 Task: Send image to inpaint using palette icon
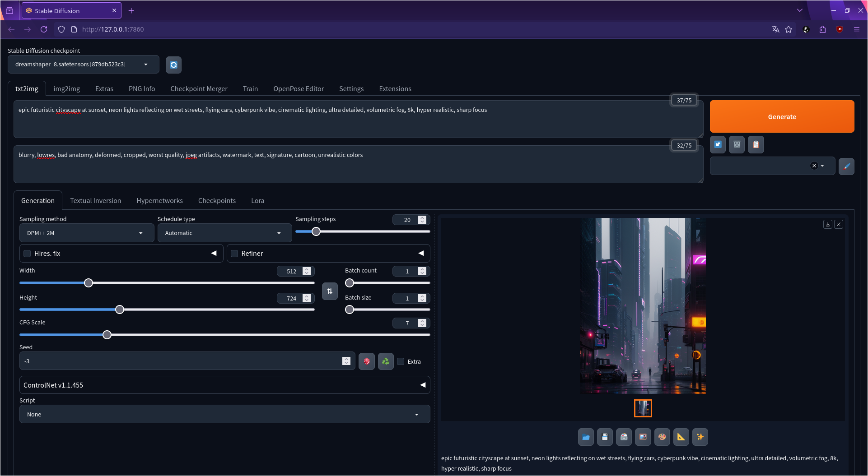click(662, 437)
